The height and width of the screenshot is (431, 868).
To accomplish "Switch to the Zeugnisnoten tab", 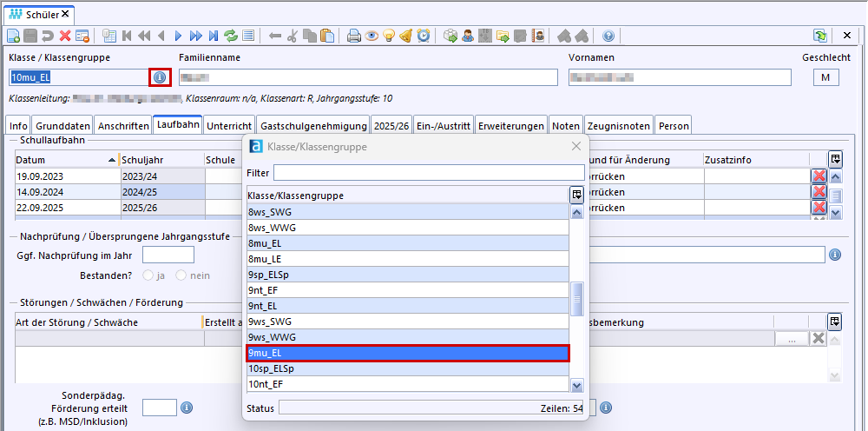I will click(x=618, y=125).
